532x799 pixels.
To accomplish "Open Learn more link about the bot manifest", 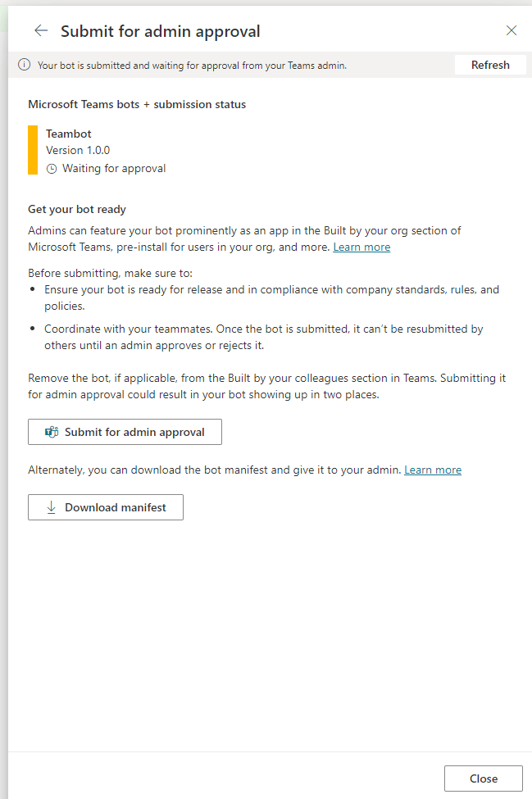I will [x=433, y=470].
